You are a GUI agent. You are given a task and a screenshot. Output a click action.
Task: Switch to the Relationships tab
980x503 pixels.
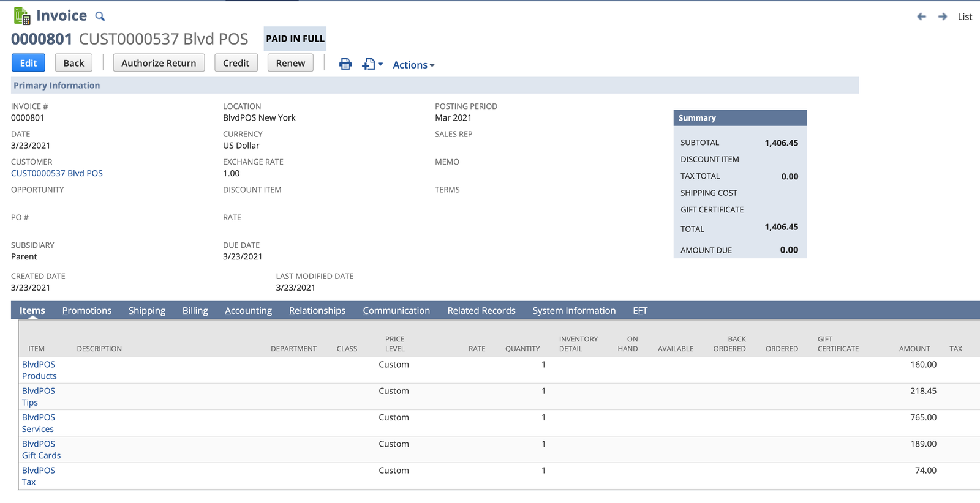click(x=317, y=311)
